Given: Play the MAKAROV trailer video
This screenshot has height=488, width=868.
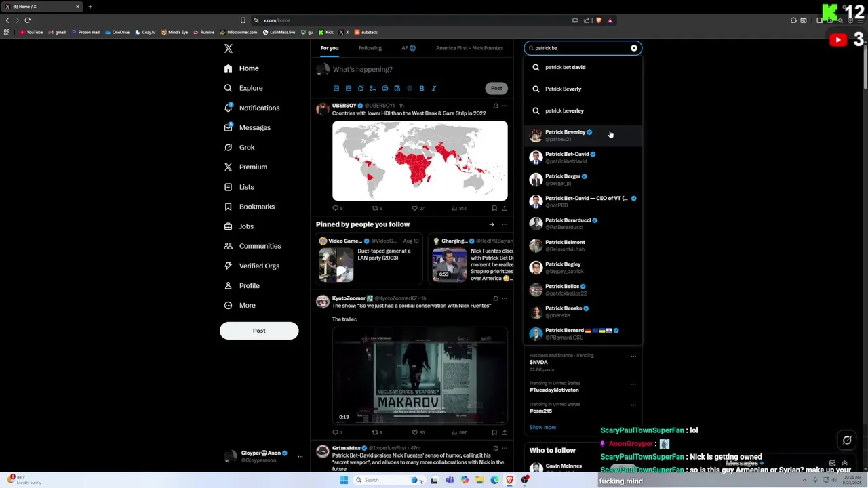Looking at the screenshot, I should 420,376.
